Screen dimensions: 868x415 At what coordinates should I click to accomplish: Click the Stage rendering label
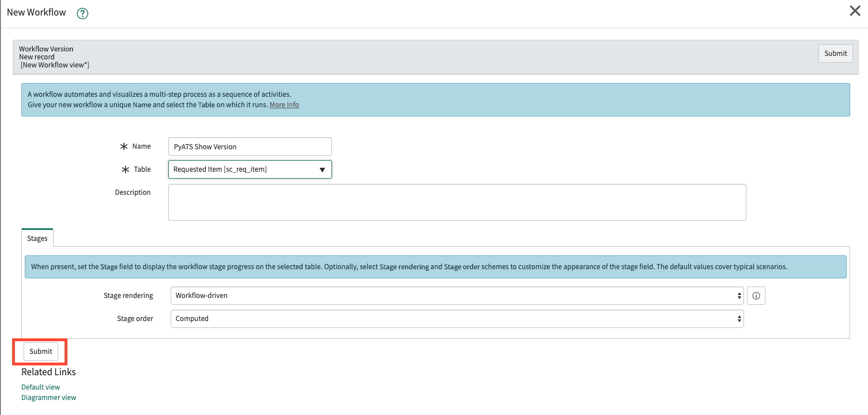pyautogui.click(x=128, y=296)
